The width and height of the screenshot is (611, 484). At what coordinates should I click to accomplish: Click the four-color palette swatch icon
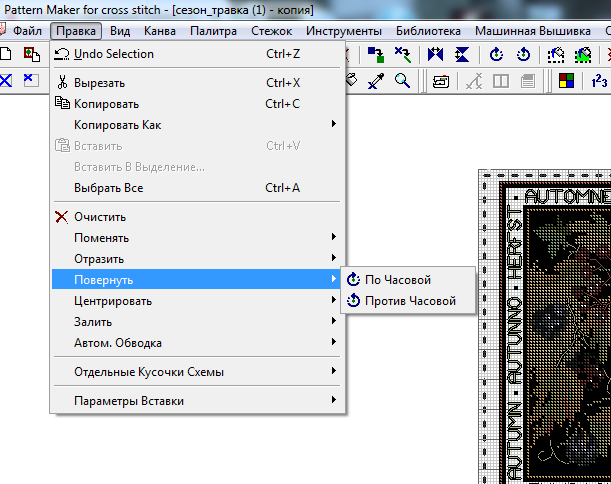(x=566, y=80)
